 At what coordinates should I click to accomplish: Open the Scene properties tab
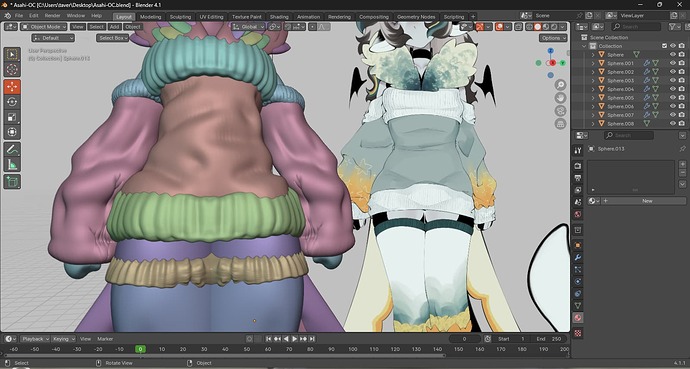point(578,202)
